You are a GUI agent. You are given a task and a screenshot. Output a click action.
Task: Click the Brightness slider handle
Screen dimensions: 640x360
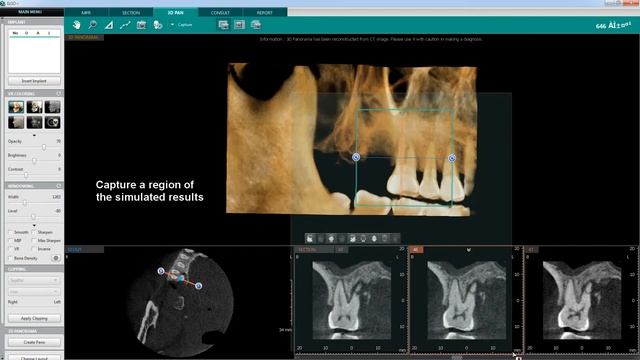pos(34,161)
